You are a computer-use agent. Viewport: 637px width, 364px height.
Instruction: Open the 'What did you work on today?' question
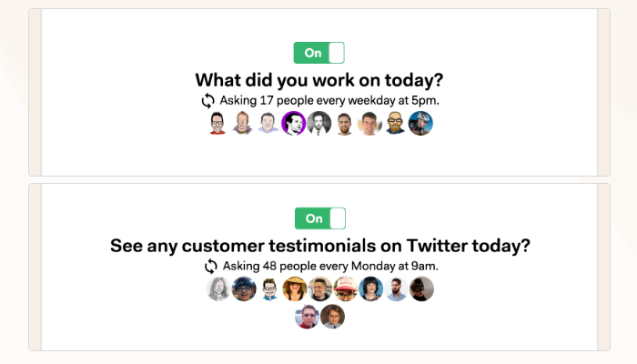(319, 79)
